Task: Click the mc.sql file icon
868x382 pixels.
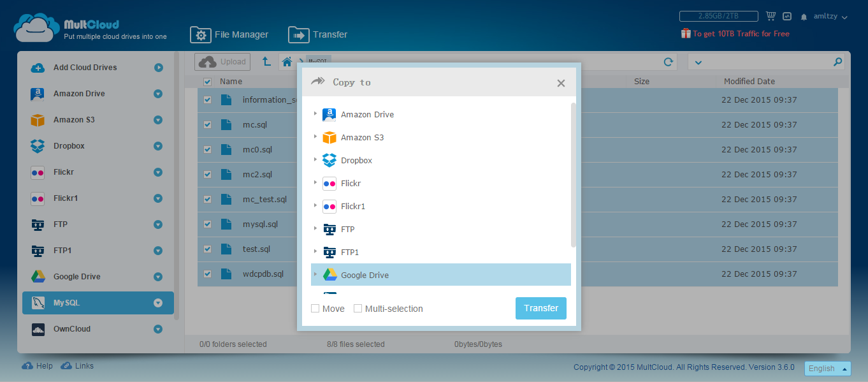Action: point(226,125)
